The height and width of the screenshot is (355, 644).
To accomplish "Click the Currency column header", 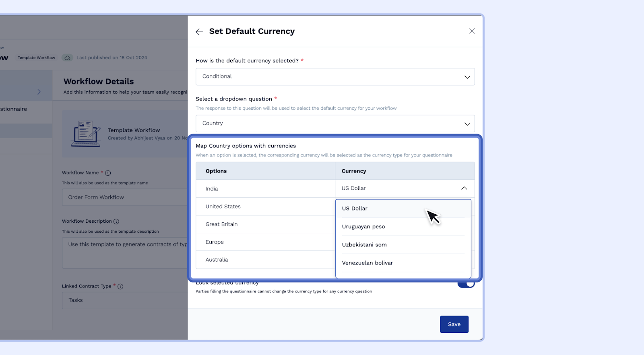I will click(x=405, y=171).
